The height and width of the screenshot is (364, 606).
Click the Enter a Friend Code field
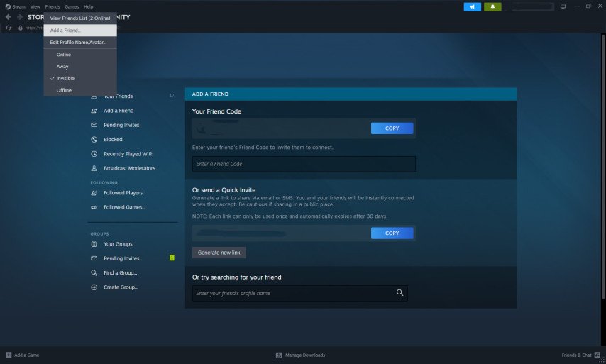tap(304, 164)
